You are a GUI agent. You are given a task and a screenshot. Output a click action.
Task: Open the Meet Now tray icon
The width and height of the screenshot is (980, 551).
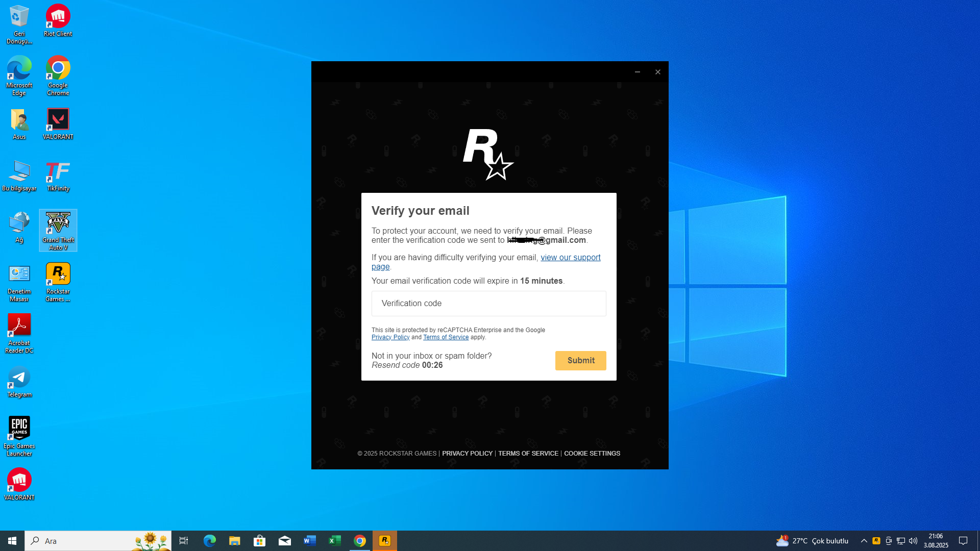(889, 541)
